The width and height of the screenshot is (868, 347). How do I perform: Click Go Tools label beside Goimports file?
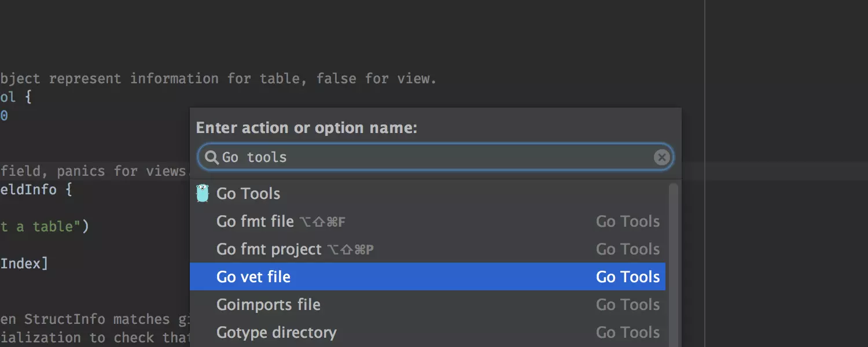point(628,305)
